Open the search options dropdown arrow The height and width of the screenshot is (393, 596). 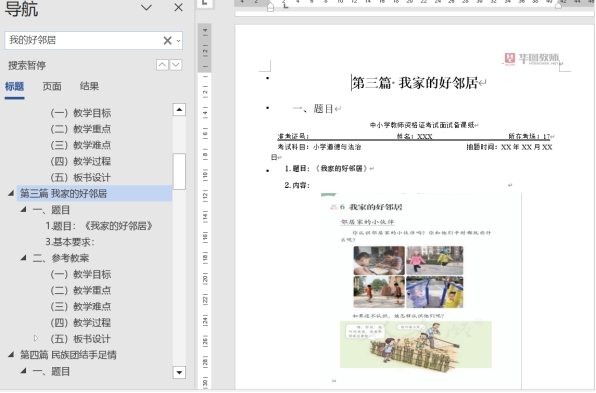pyautogui.click(x=178, y=41)
